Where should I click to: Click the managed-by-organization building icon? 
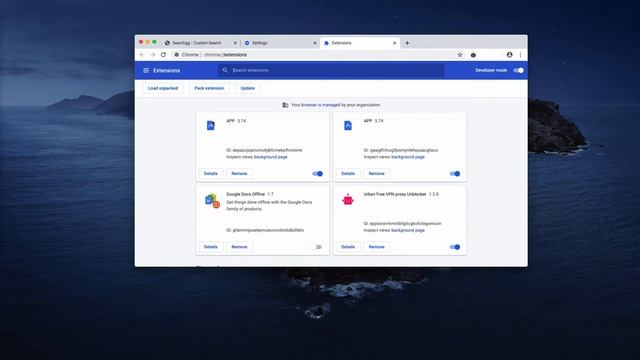pos(285,105)
